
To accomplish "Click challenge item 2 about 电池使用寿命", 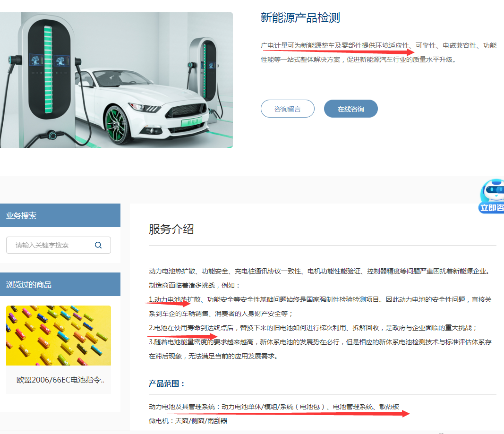I will pyautogui.click(x=313, y=328).
